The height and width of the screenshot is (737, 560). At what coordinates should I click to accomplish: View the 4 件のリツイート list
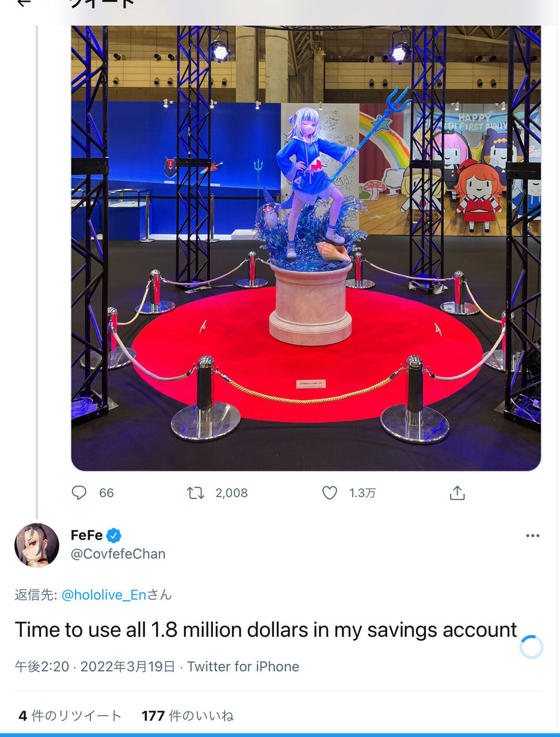tap(70, 716)
